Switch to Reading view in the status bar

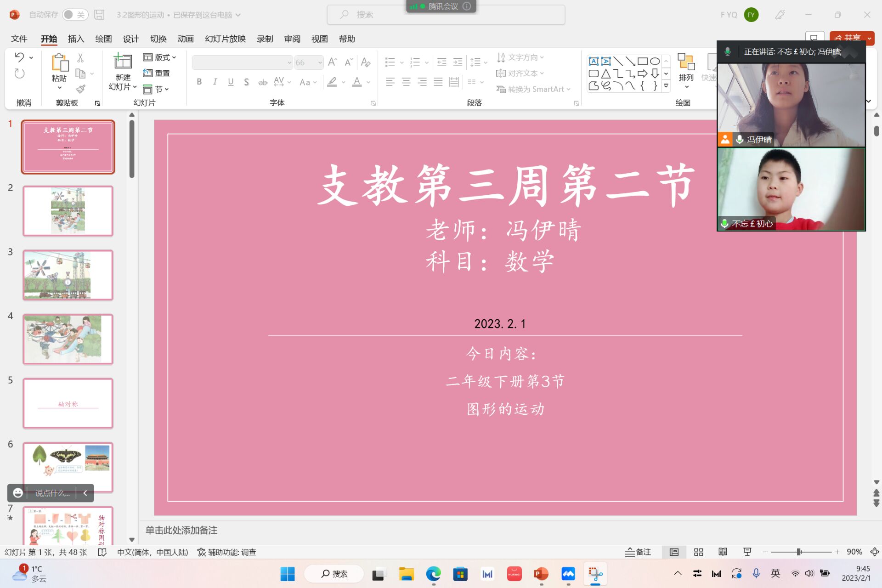tap(723, 552)
